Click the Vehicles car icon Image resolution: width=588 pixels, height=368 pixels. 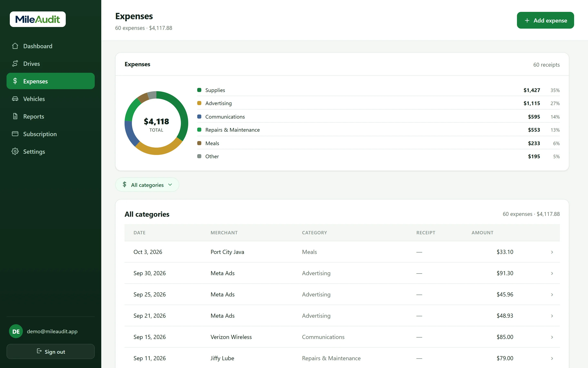[x=15, y=99]
